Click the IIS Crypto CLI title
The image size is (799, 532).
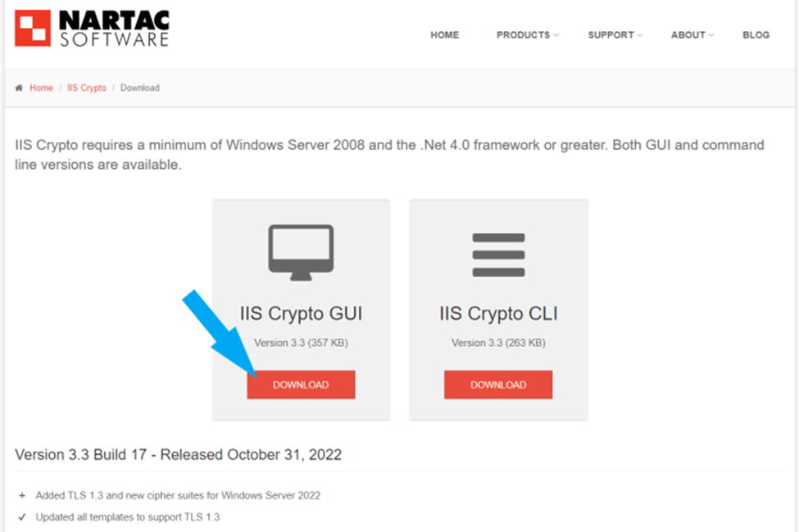[498, 313]
